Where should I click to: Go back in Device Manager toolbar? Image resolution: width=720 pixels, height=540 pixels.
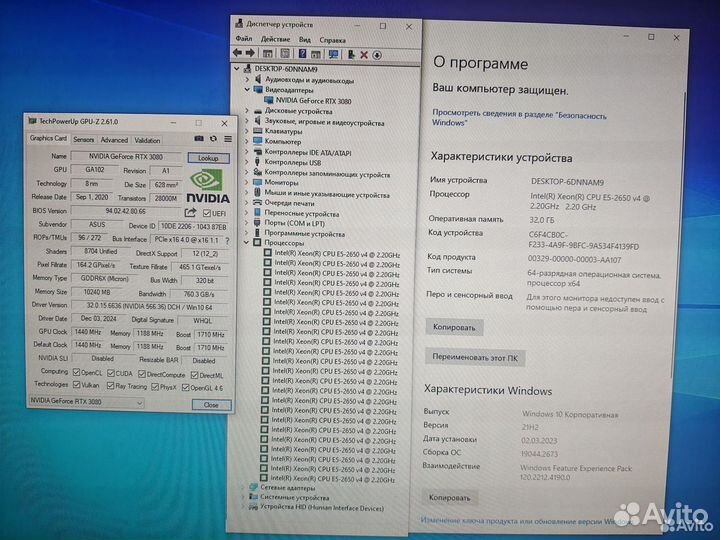click(x=237, y=53)
